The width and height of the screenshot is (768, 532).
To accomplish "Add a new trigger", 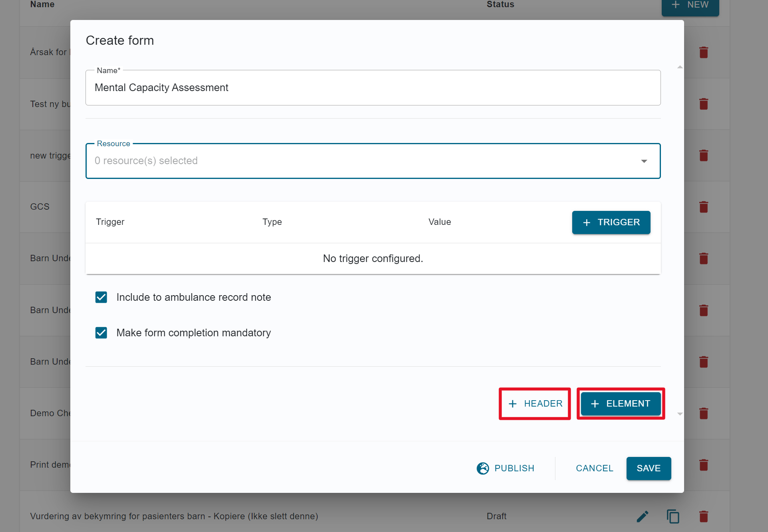I will click(611, 222).
